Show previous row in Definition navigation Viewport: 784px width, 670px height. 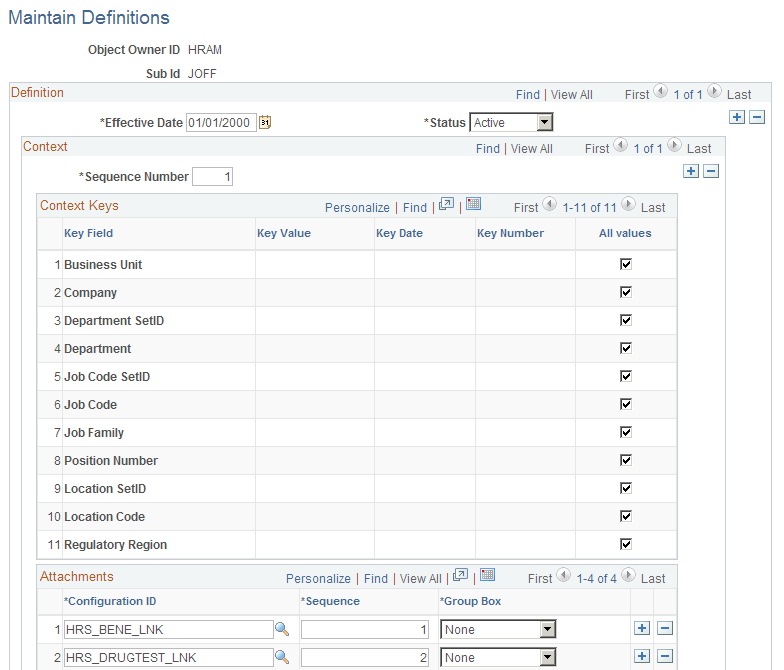pyautogui.click(x=660, y=92)
